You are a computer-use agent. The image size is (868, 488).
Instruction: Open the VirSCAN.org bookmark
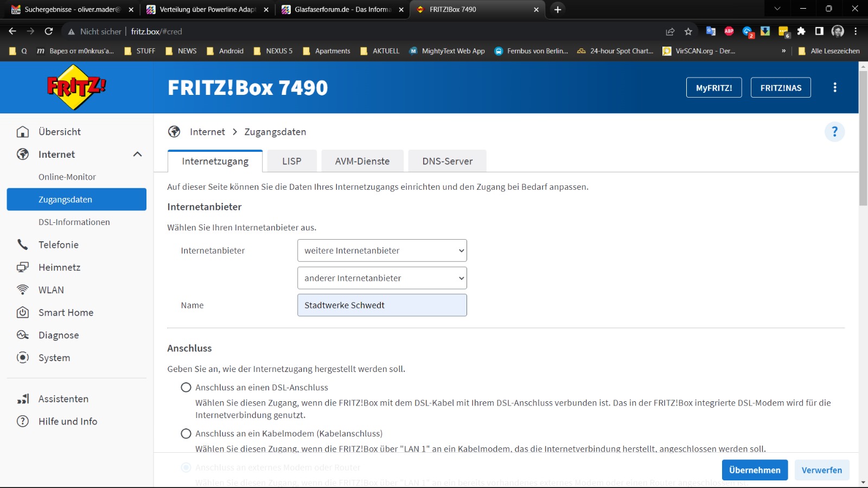pyautogui.click(x=699, y=51)
